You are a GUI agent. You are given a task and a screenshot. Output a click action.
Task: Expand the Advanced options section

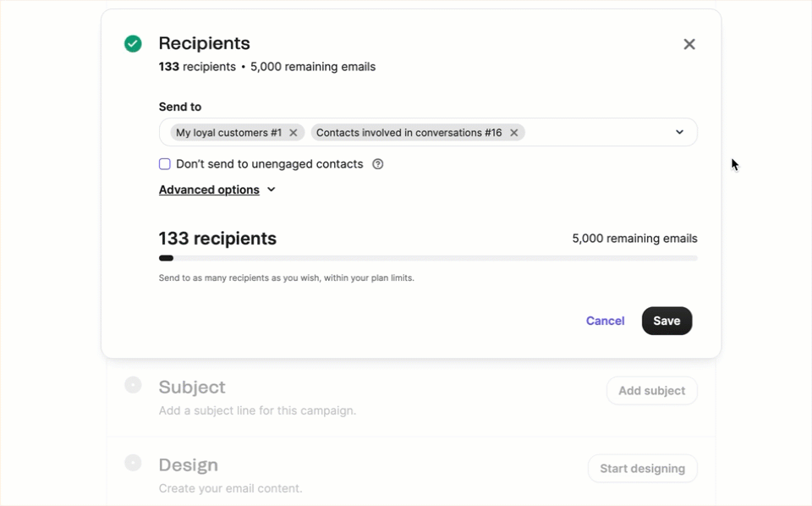(209, 190)
